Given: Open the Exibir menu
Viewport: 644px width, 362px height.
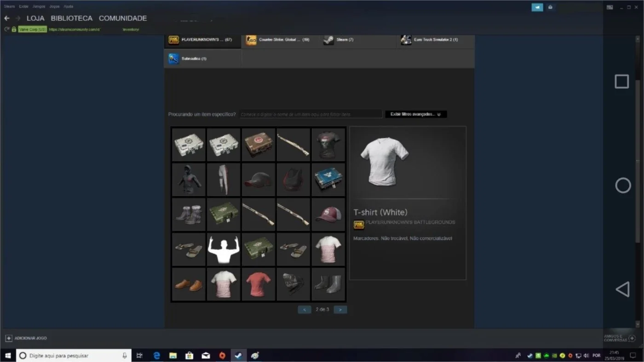Looking at the screenshot, I should 23,6.
